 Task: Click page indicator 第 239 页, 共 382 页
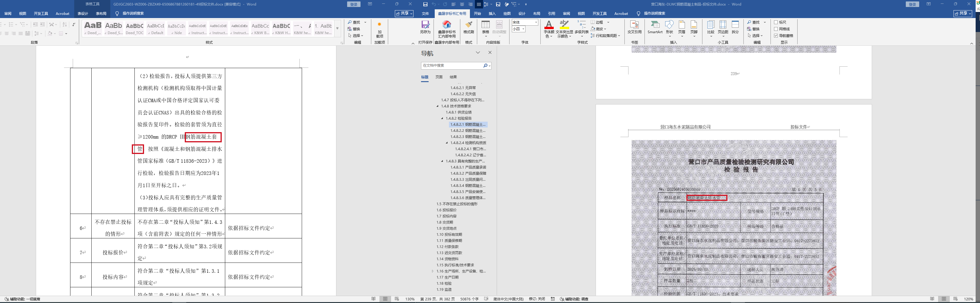point(437,299)
